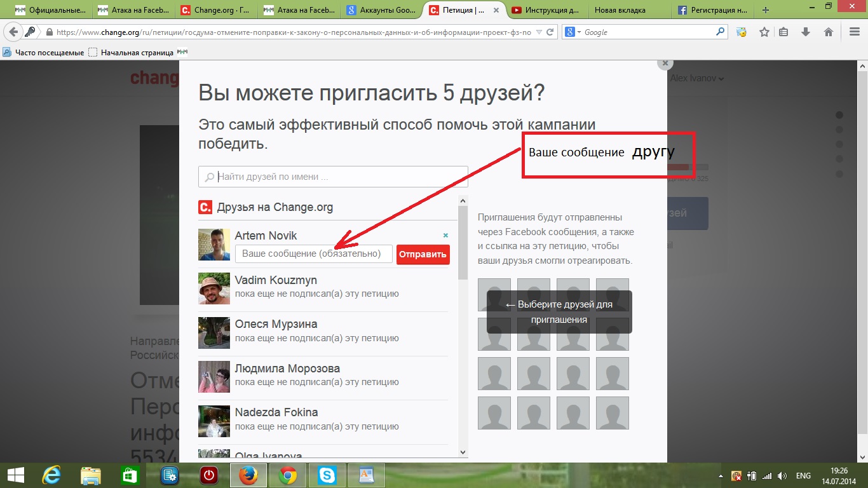Bookmark this page with the star icon
Viewport: 868px width, 488px height.
pyautogui.click(x=764, y=32)
